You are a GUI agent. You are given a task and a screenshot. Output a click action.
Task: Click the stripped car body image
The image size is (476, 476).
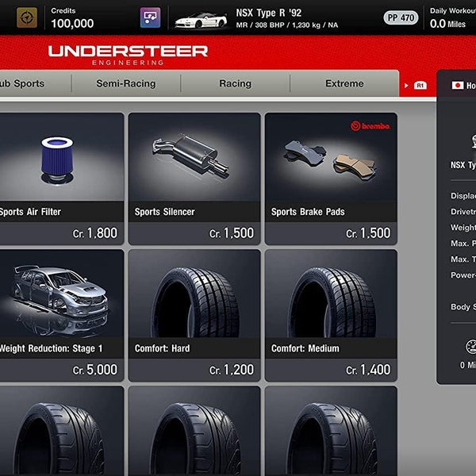(x=60, y=291)
